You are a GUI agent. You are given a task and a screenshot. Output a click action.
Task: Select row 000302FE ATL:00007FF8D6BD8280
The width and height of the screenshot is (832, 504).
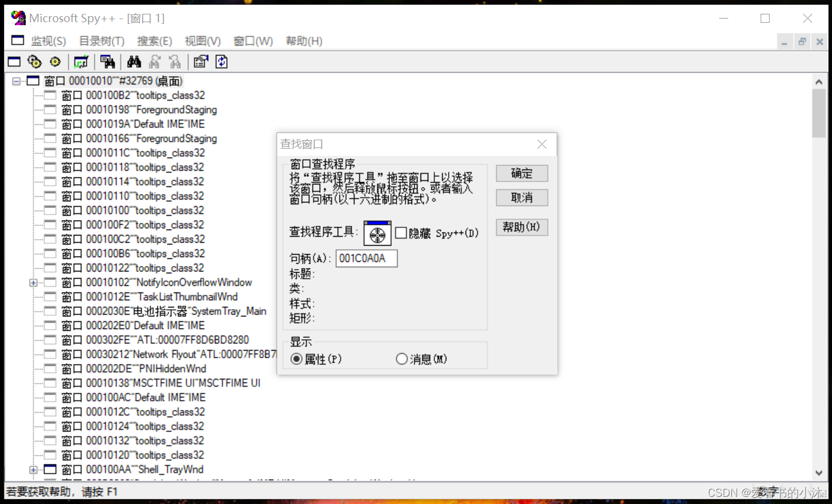click(155, 340)
